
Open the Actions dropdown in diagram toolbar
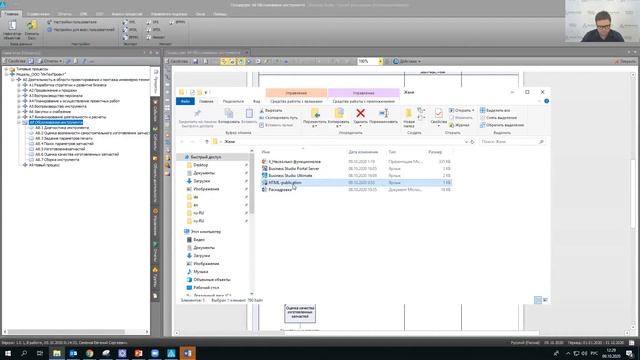407,61
